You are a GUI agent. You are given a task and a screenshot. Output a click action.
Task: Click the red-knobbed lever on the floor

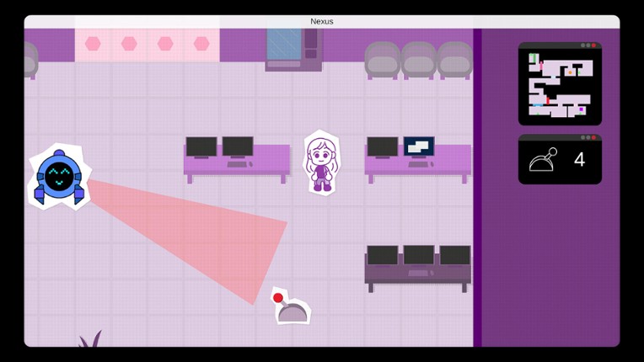tap(290, 307)
